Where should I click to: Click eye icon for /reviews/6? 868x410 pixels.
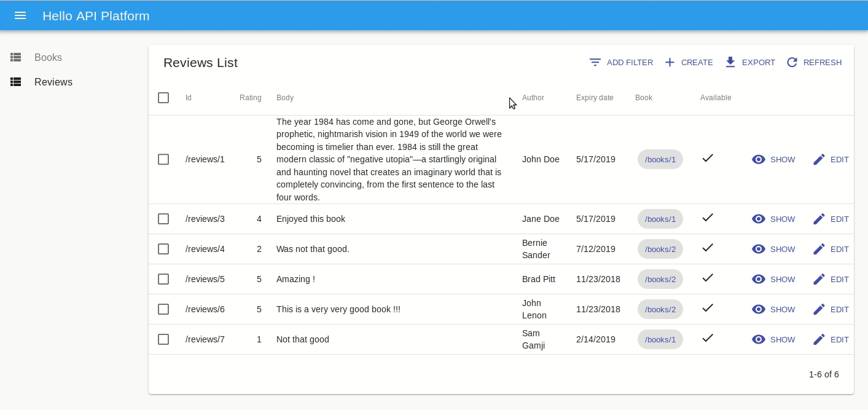pyautogui.click(x=759, y=309)
